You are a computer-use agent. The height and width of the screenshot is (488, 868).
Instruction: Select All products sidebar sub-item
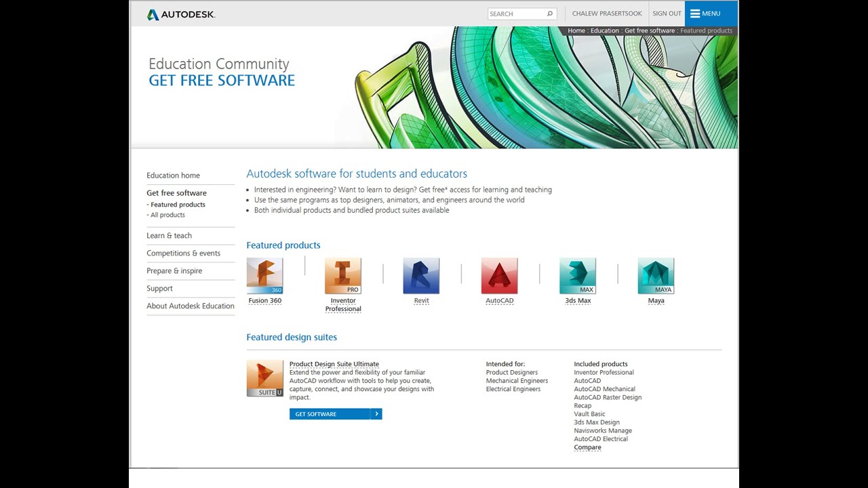[x=167, y=215]
